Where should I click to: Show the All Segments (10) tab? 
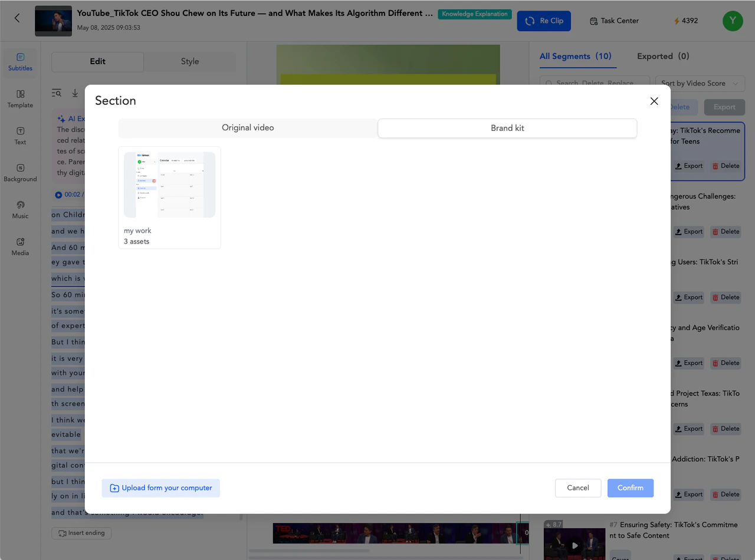575,57
